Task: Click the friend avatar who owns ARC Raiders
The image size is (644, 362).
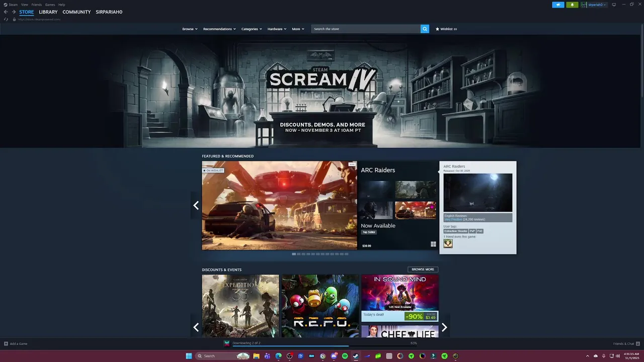Action: 448,243
